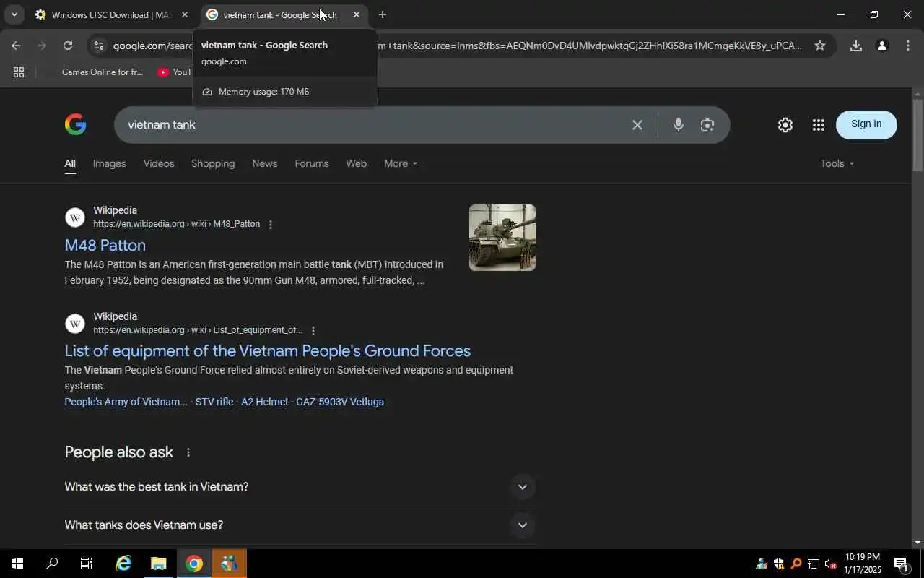The height and width of the screenshot is (578, 924).
Task: Click the Google logo
Action: click(x=75, y=124)
